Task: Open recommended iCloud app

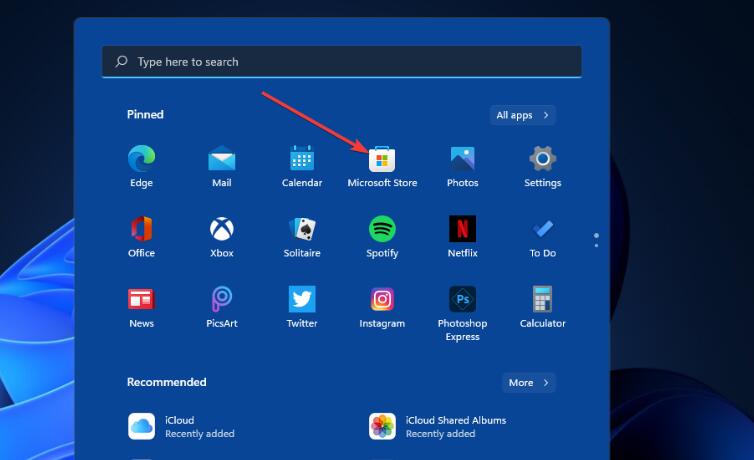Action: [181, 426]
